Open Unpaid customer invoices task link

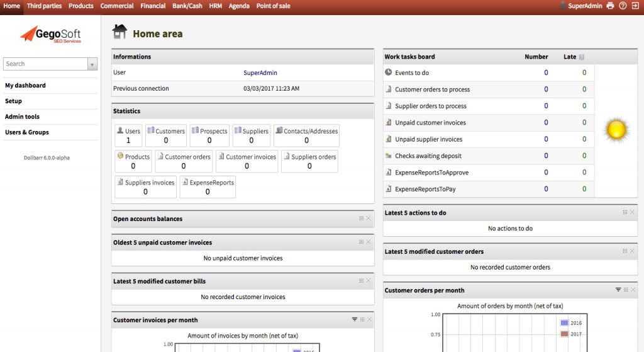(x=431, y=123)
